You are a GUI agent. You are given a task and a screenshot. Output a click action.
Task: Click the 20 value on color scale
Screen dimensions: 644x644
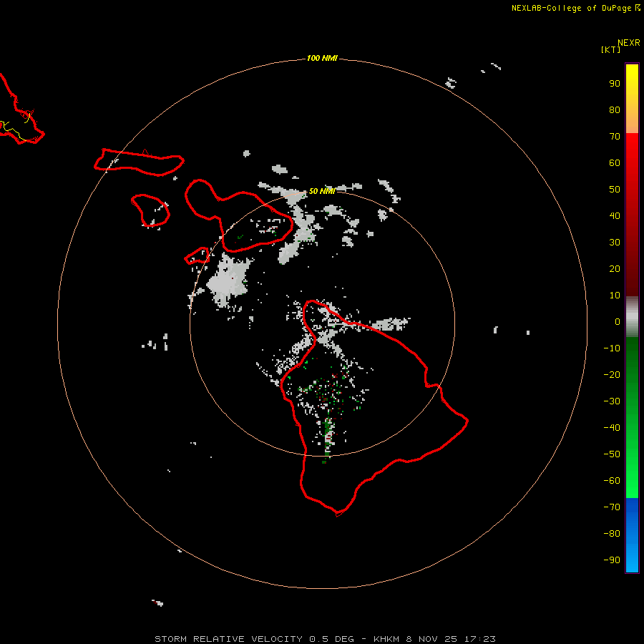coord(615,268)
